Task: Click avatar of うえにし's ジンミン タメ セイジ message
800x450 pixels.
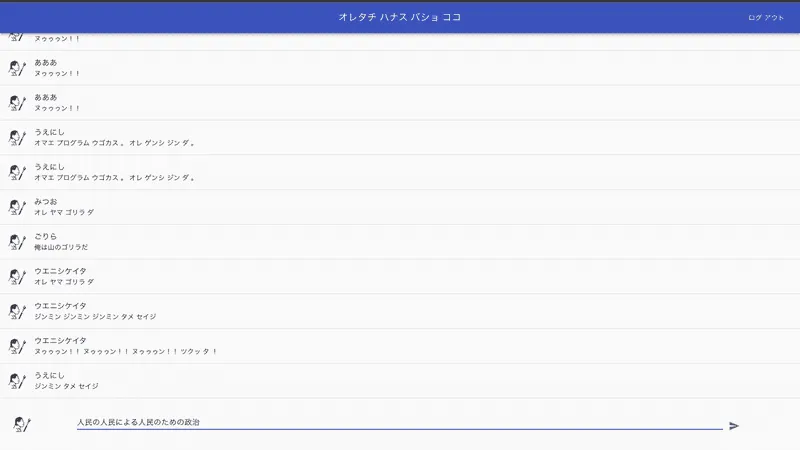Action: click(17, 381)
